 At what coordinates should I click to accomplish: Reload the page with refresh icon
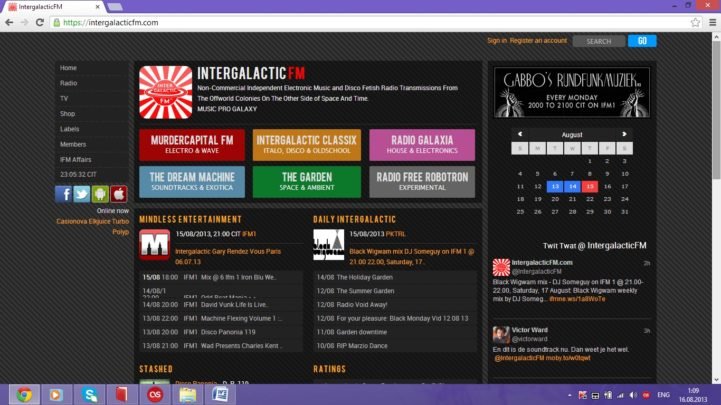40,22
